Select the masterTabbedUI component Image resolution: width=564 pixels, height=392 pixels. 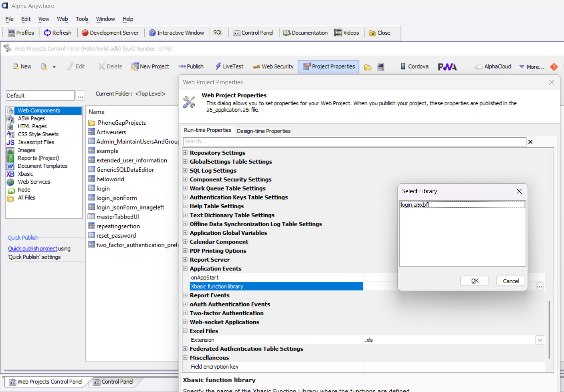click(118, 217)
